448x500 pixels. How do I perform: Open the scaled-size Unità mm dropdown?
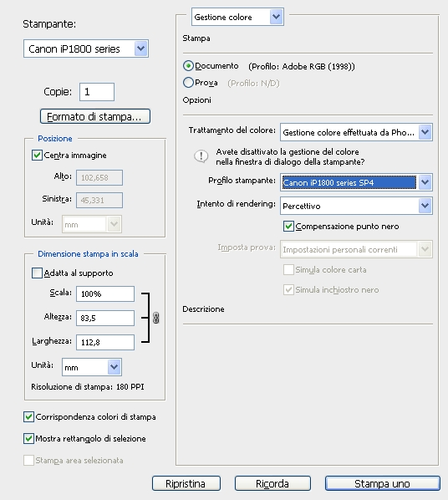[x=92, y=367]
